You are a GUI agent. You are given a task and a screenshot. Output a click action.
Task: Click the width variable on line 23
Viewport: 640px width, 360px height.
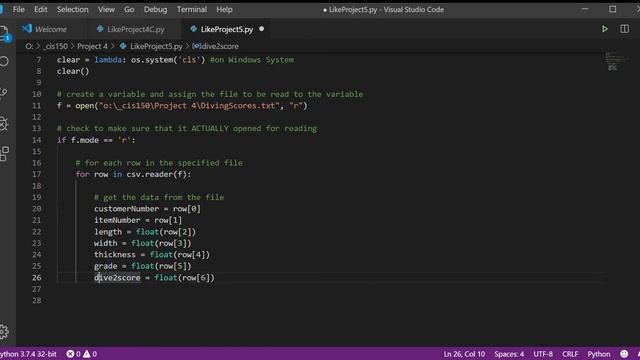(105, 243)
